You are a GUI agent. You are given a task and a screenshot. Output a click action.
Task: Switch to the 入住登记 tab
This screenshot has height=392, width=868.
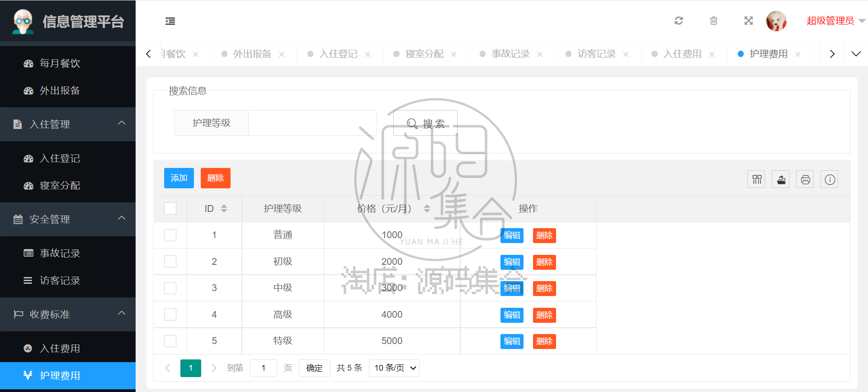[338, 54]
